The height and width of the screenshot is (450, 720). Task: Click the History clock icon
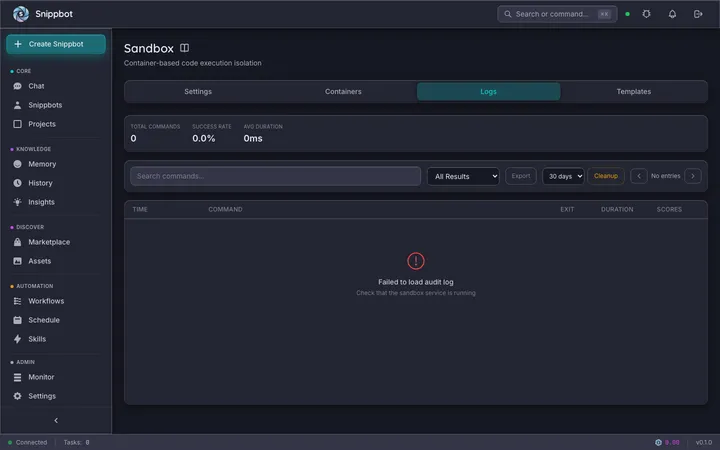17,183
